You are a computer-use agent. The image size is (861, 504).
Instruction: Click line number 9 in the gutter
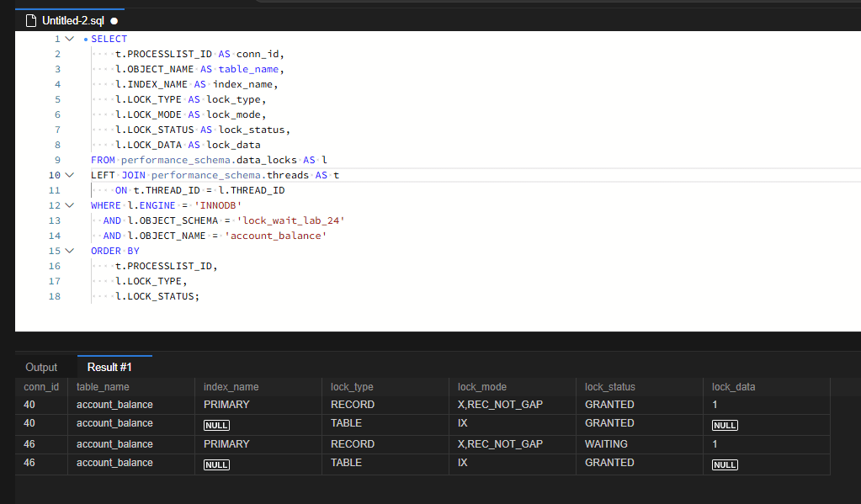tap(58, 161)
